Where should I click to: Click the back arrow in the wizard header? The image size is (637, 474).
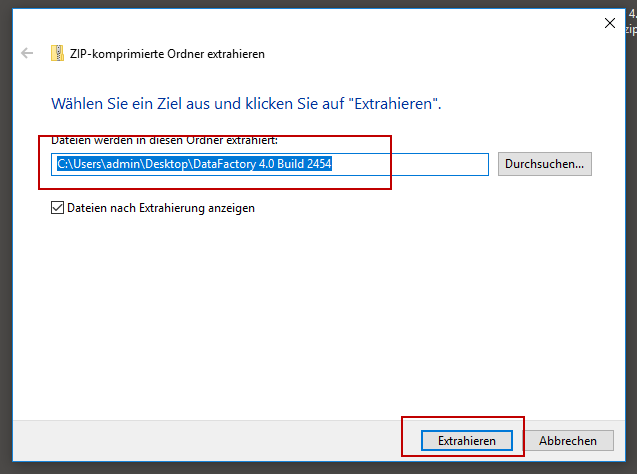[27, 54]
